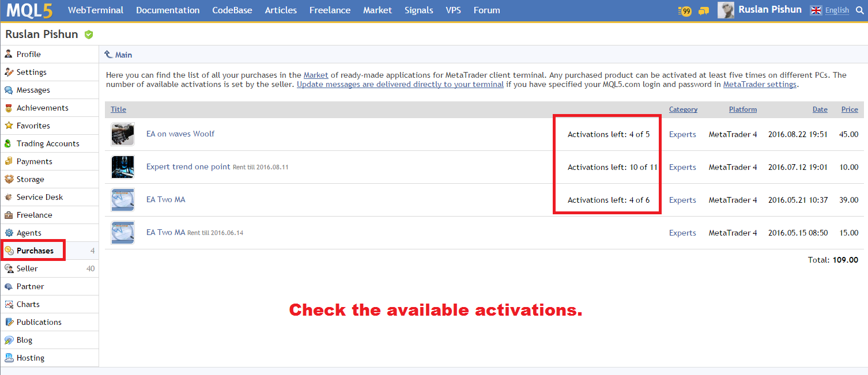Click the Agents gear icon

(x=9, y=233)
